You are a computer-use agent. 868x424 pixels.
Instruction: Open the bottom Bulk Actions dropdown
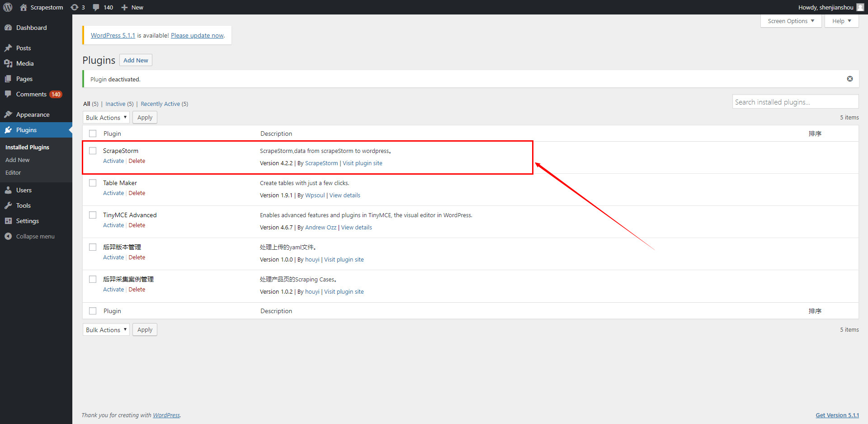(x=106, y=330)
